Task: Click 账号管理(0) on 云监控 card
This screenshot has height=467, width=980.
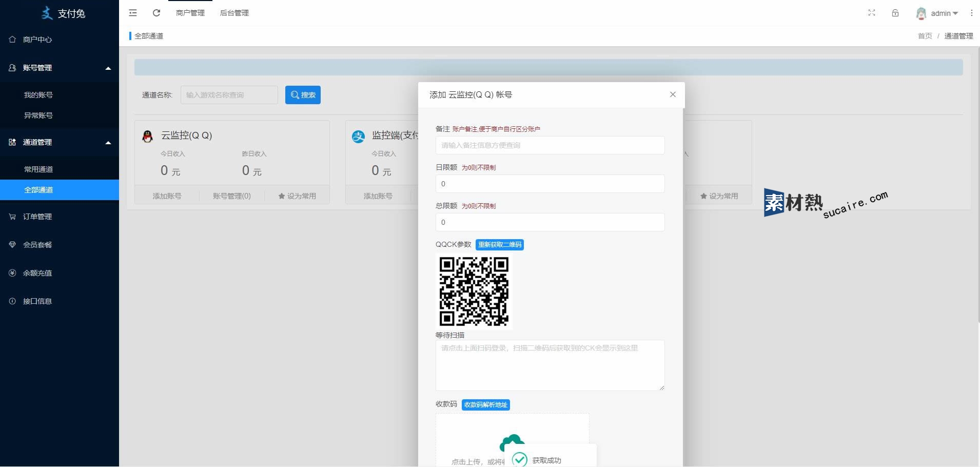Action: click(x=232, y=196)
